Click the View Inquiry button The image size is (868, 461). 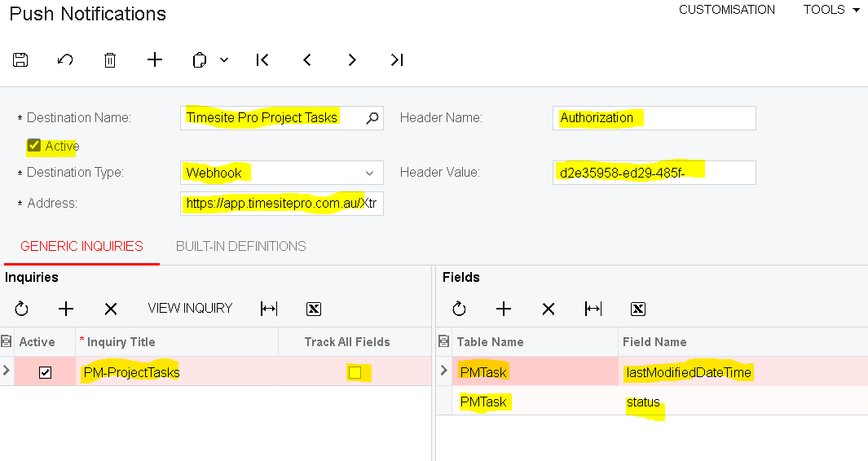pyautogui.click(x=190, y=308)
